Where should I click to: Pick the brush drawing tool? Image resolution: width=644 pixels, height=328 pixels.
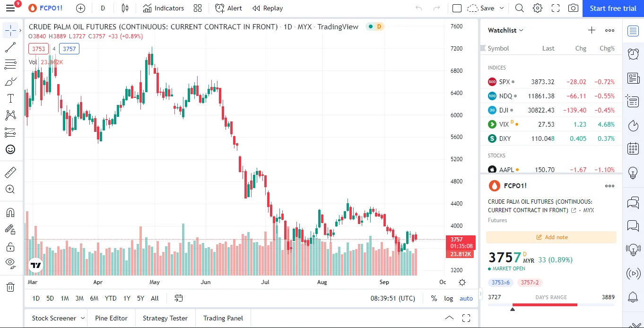[x=10, y=81]
